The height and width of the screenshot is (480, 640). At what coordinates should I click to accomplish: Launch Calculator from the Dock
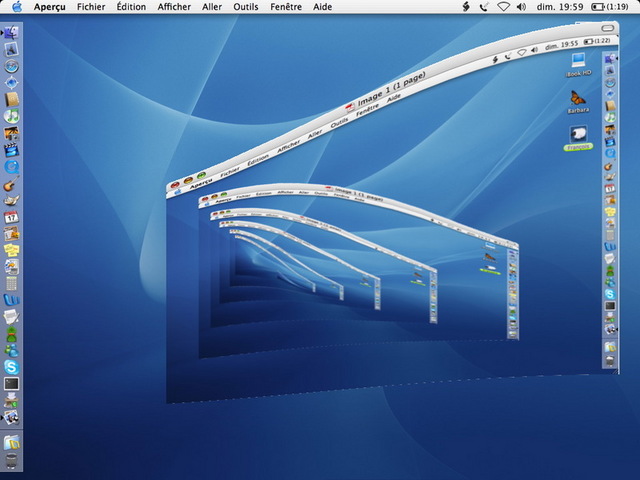pos(11,283)
